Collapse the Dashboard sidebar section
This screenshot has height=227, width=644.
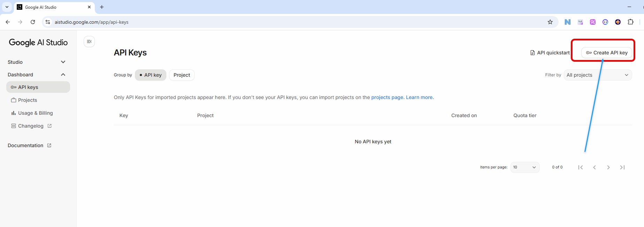coord(37,75)
